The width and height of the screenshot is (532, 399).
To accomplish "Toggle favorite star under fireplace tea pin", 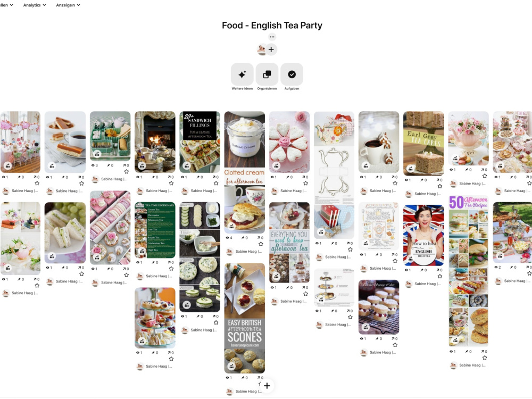I will [171, 183].
